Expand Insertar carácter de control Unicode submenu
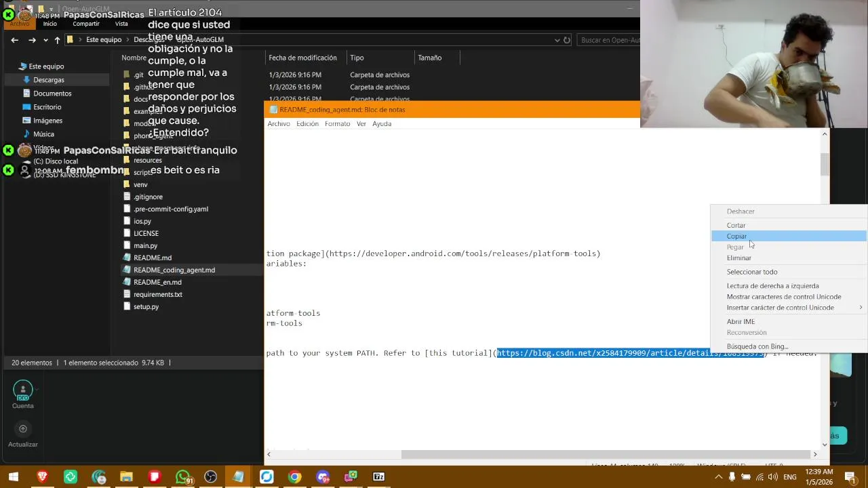 pos(789,307)
